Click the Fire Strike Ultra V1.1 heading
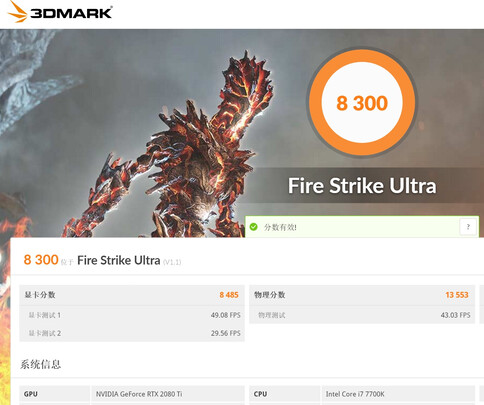This screenshot has height=405, width=484. pyautogui.click(x=129, y=260)
